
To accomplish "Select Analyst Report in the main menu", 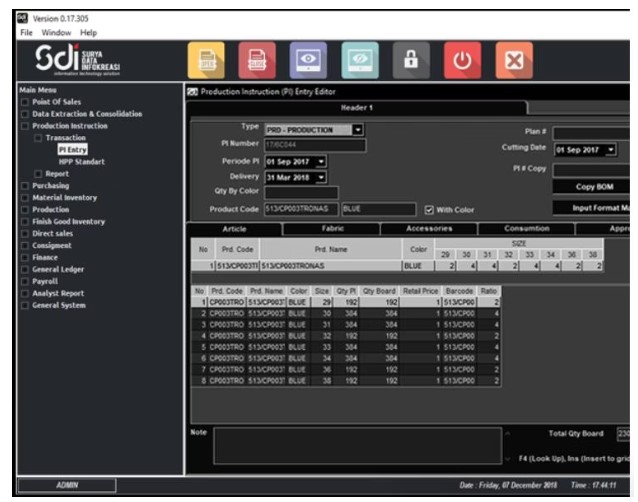I will [58, 294].
